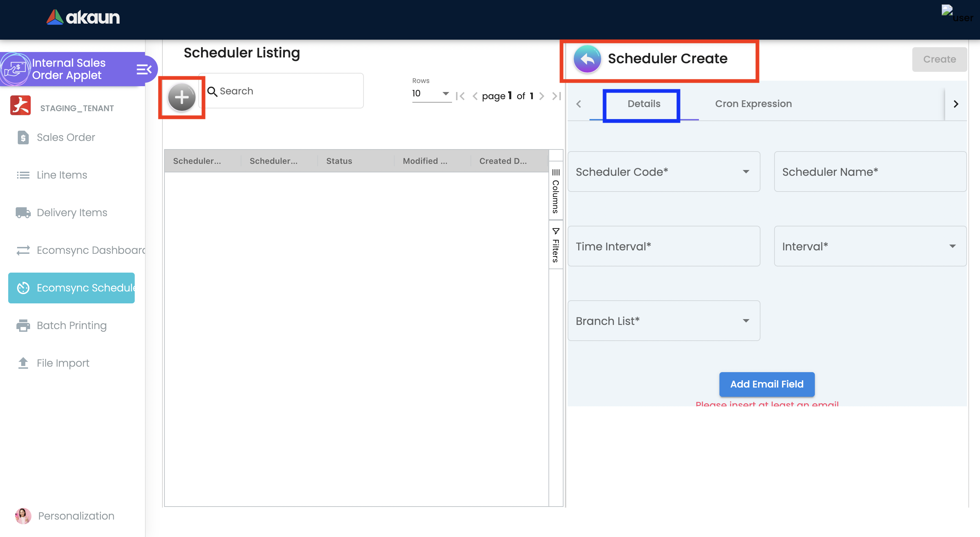
Task: Open File Import upload item
Action: click(63, 363)
